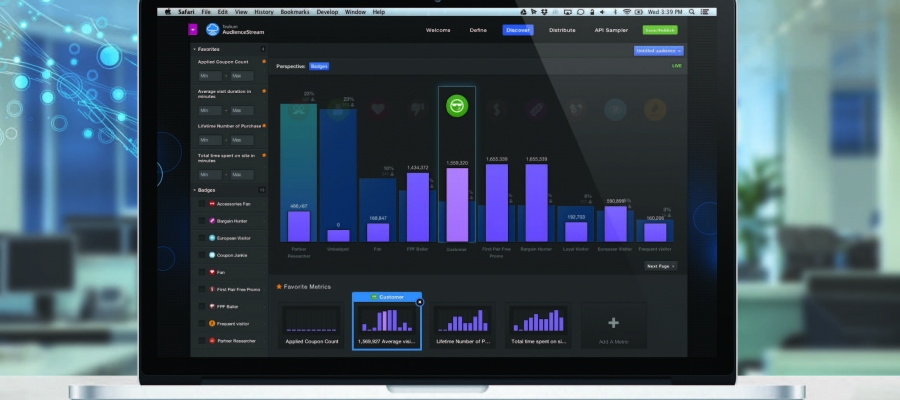Select the Fan heart badge icon in chart

point(379,110)
